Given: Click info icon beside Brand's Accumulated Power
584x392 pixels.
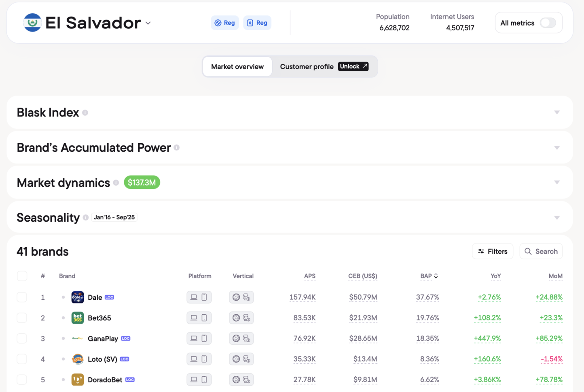Looking at the screenshot, I should (x=177, y=148).
